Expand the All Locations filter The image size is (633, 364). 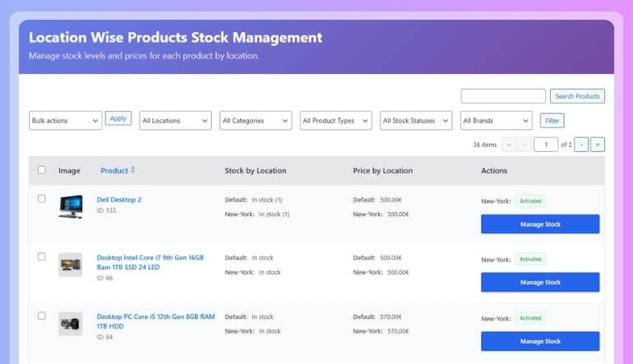coord(175,121)
